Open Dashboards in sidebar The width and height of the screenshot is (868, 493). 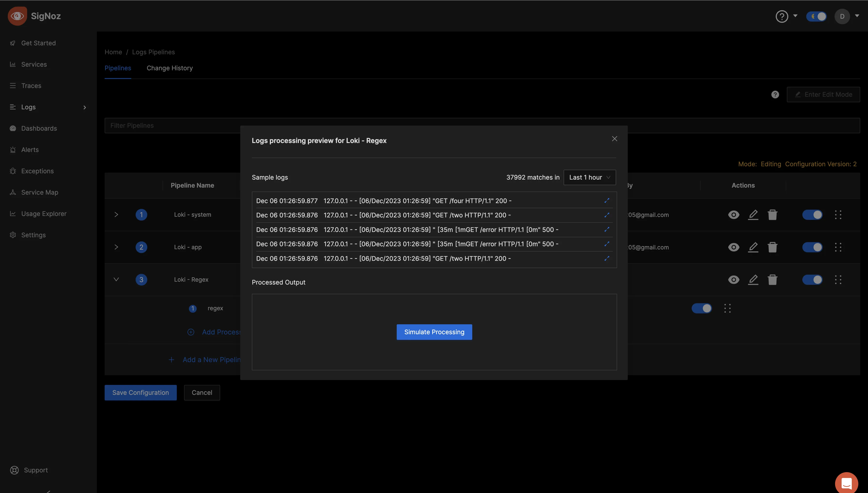click(x=39, y=128)
